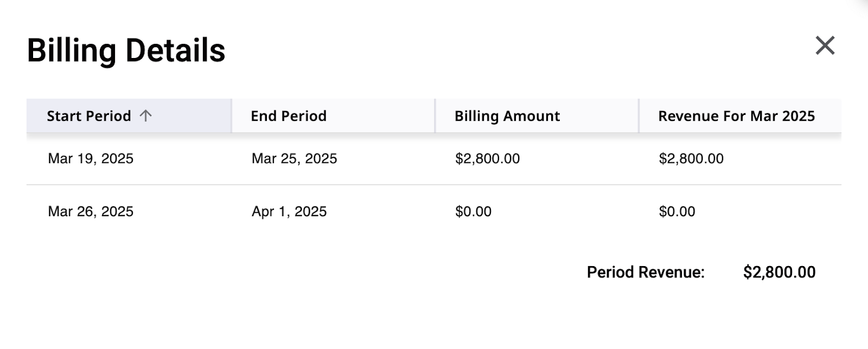
Task: Click the Billing Details title
Action: click(x=126, y=50)
